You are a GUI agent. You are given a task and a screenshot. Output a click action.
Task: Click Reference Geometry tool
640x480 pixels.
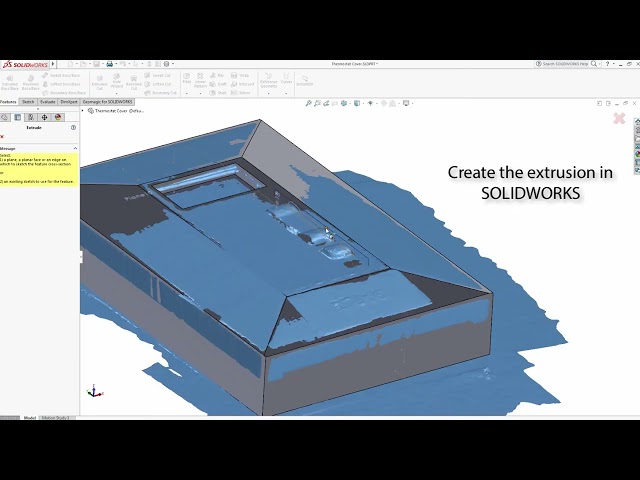point(269,81)
